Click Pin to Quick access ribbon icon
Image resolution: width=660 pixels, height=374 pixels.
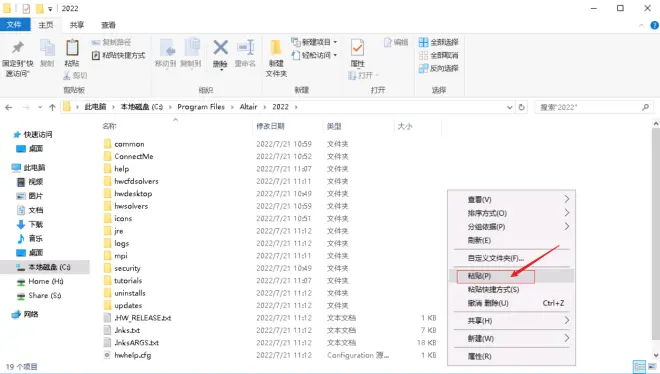coord(17,58)
